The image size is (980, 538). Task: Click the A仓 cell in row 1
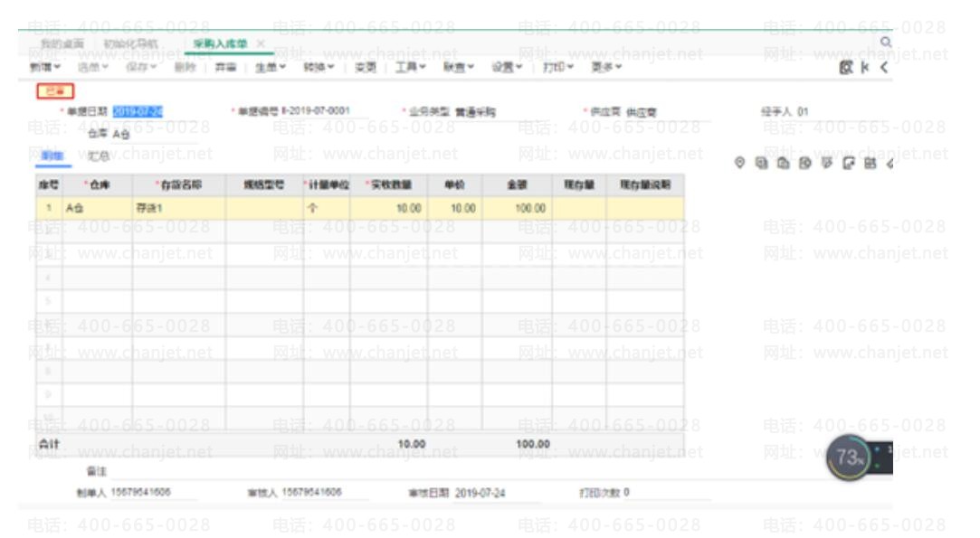[x=97, y=208]
